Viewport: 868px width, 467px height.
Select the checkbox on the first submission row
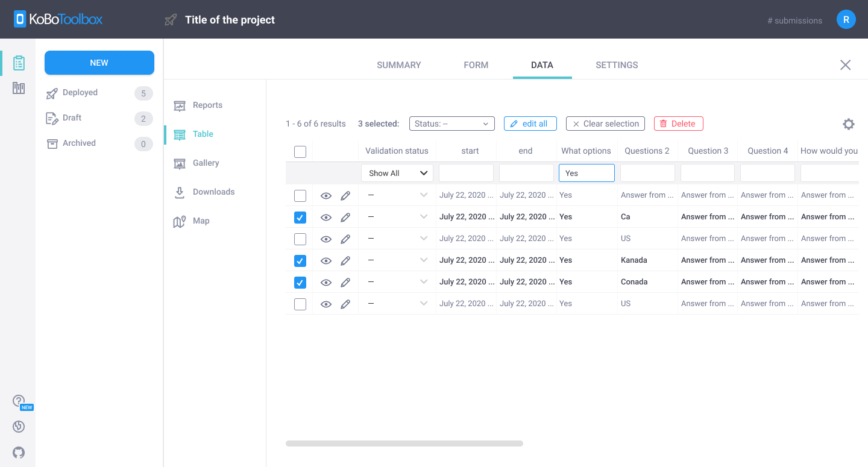pos(300,195)
